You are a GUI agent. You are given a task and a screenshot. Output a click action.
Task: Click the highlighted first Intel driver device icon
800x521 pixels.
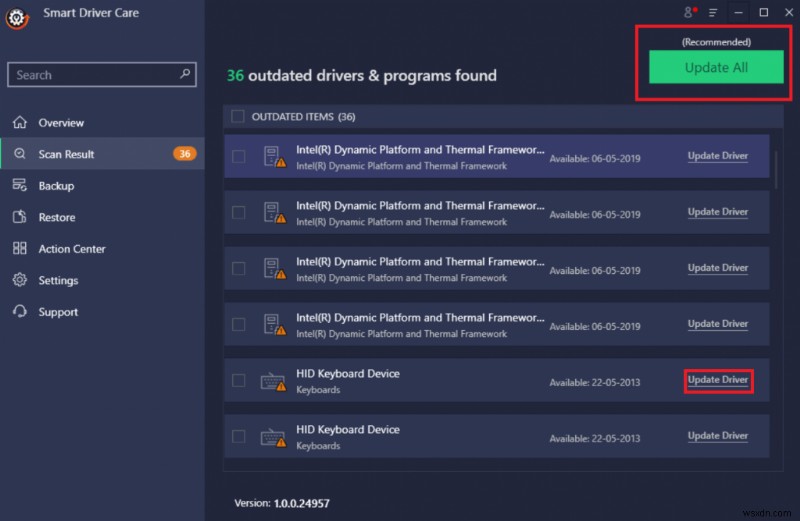(x=274, y=157)
